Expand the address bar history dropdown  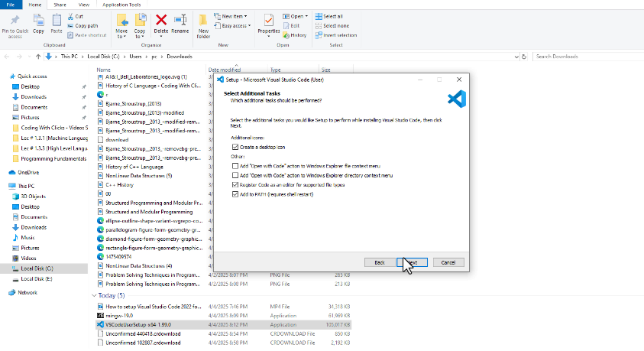[x=516, y=57]
